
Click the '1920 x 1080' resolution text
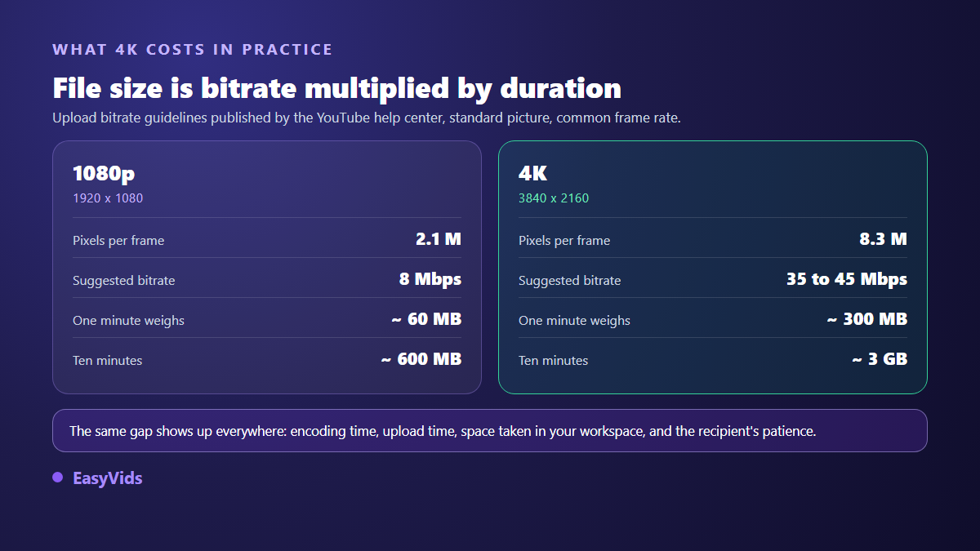pos(108,198)
